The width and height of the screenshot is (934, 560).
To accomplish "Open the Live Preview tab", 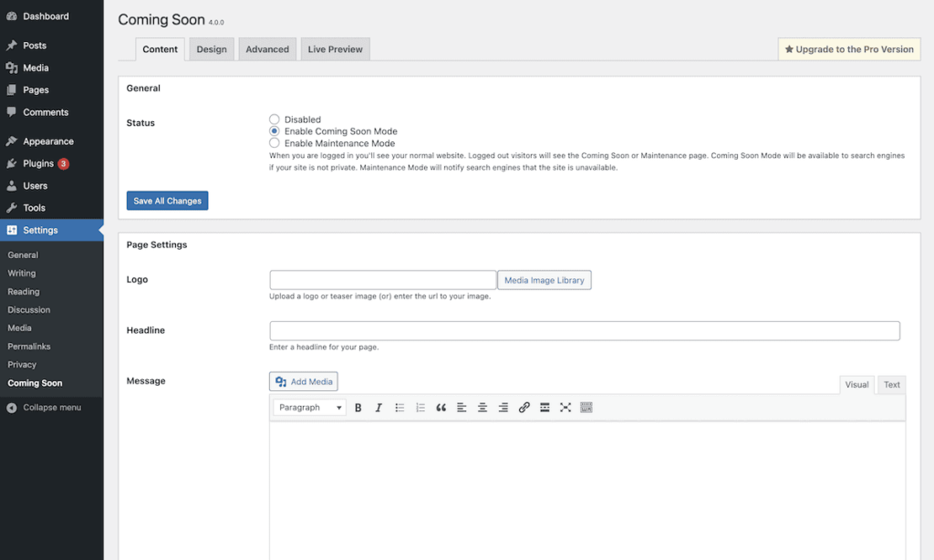I will [335, 49].
